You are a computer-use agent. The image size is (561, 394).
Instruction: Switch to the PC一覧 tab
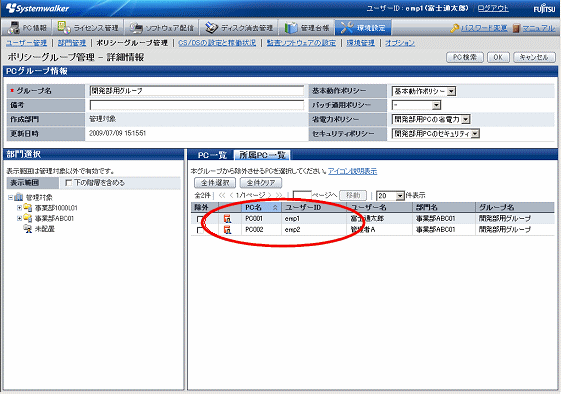tap(212, 155)
